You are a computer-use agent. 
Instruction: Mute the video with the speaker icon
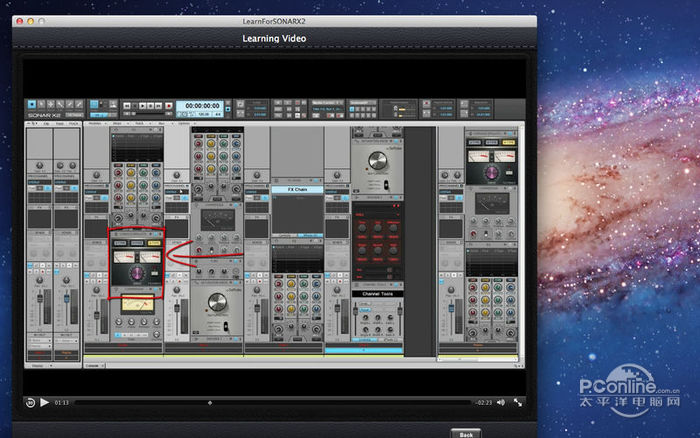click(x=501, y=402)
